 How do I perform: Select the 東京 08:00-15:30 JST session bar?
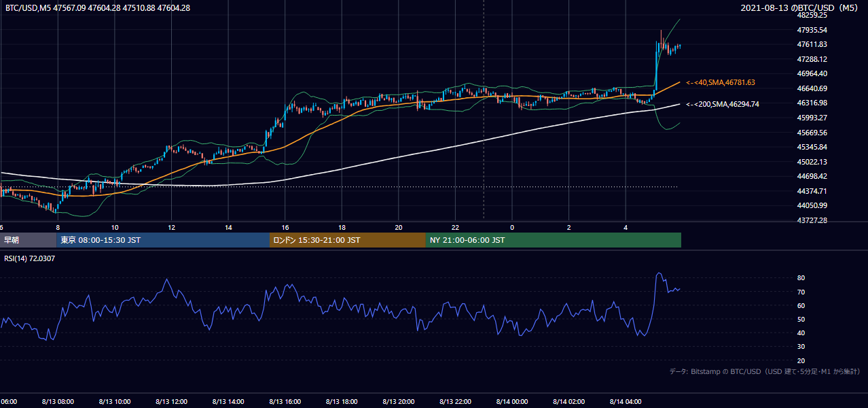pyautogui.click(x=164, y=240)
